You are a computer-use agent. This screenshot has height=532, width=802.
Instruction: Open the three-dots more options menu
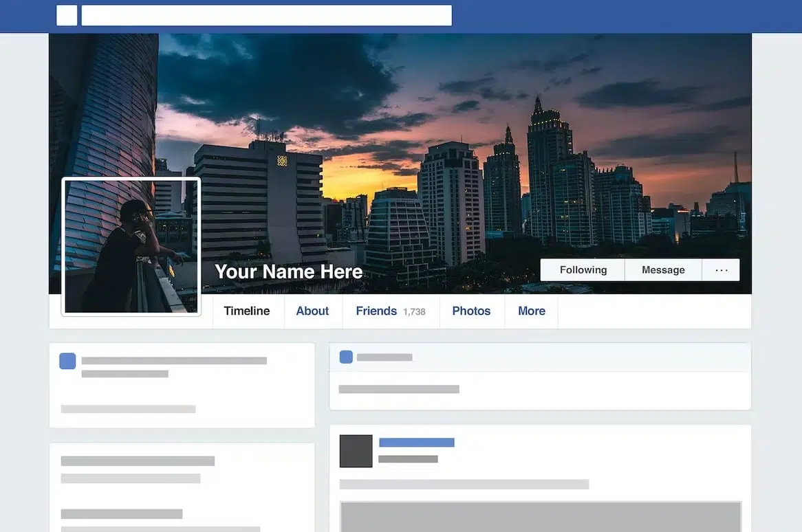coord(721,270)
